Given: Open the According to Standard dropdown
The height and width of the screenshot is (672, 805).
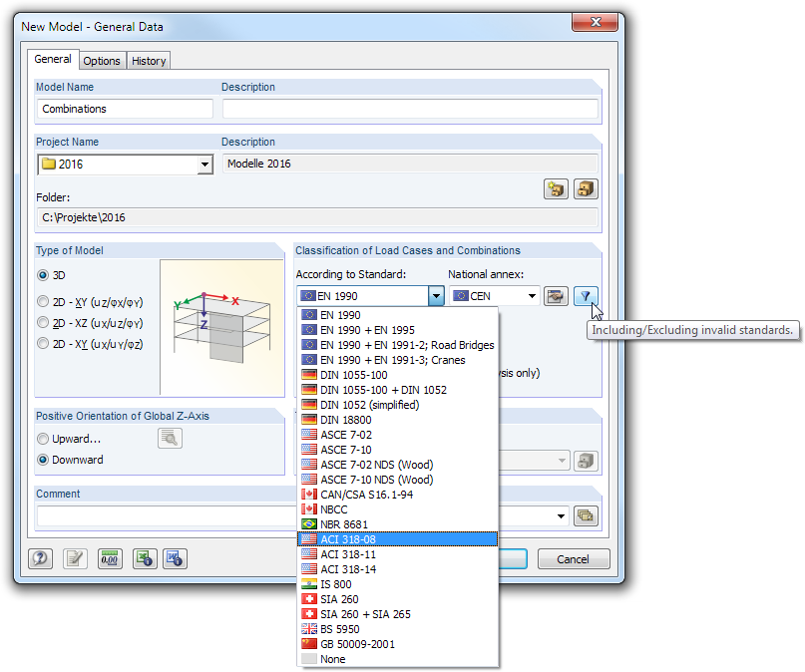Looking at the screenshot, I should click(x=436, y=296).
